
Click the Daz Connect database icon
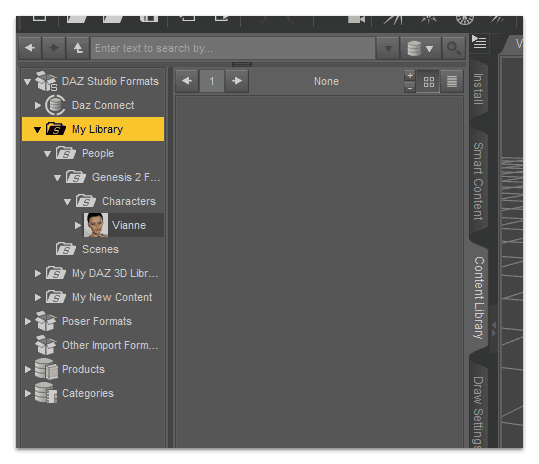55,105
